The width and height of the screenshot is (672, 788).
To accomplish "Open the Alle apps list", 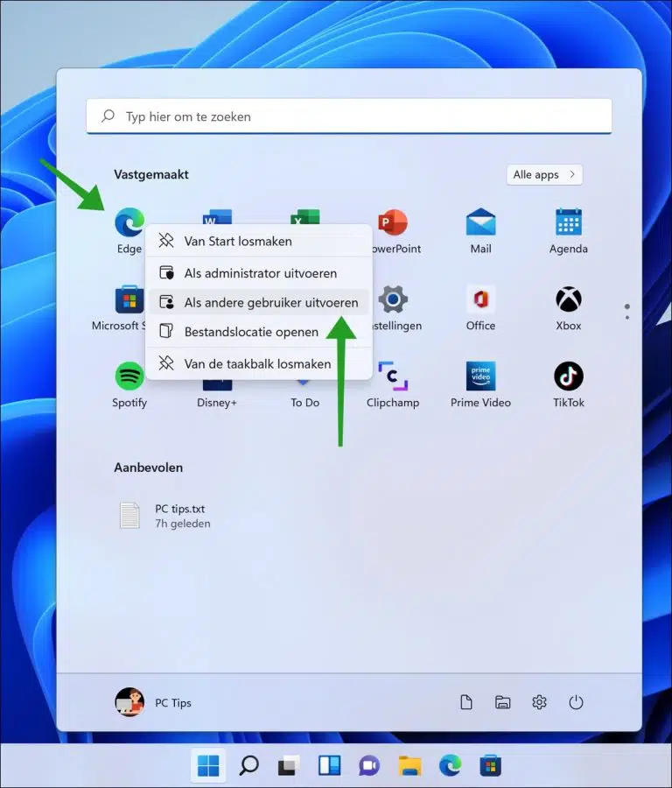I will [x=544, y=175].
